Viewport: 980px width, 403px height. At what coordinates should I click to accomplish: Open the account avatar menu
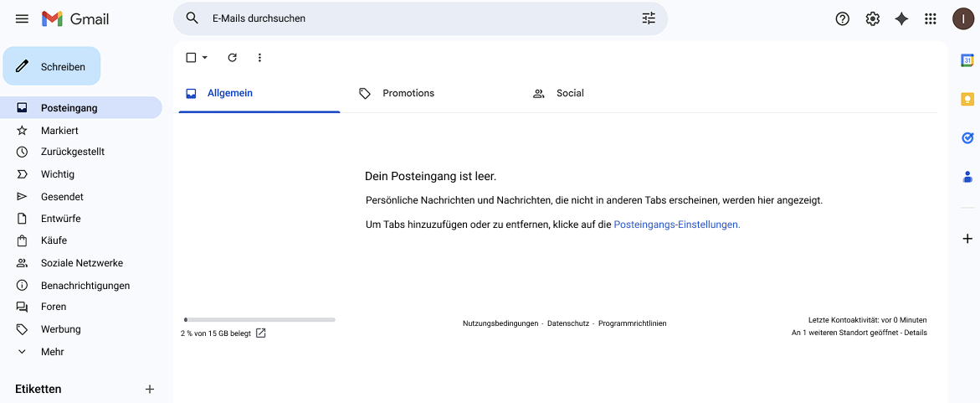(x=962, y=18)
